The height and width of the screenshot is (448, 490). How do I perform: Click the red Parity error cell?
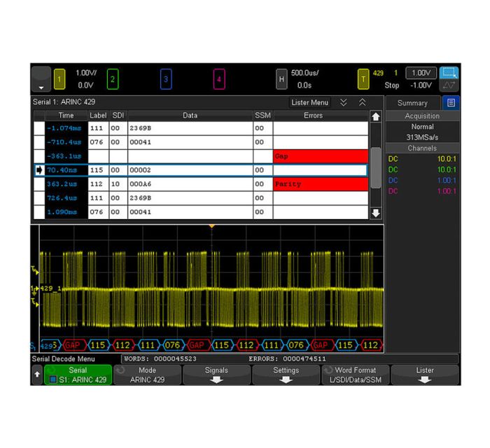(321, 184)
